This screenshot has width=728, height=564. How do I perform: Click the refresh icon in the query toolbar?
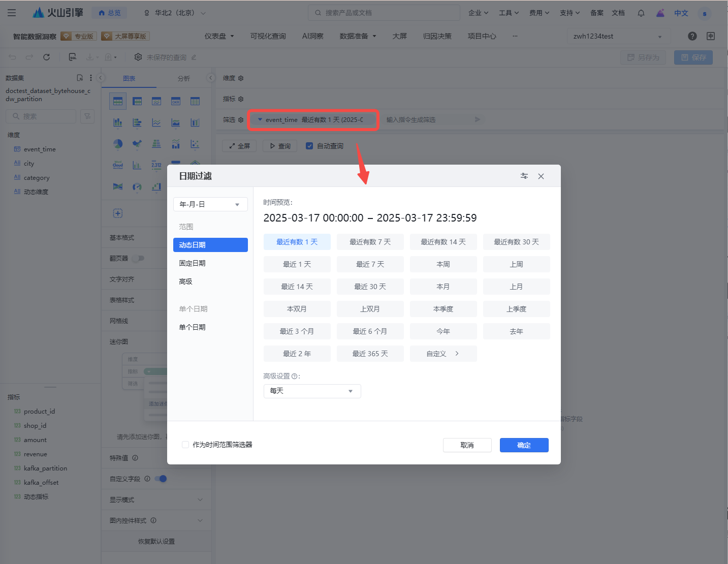click(46, 57)
